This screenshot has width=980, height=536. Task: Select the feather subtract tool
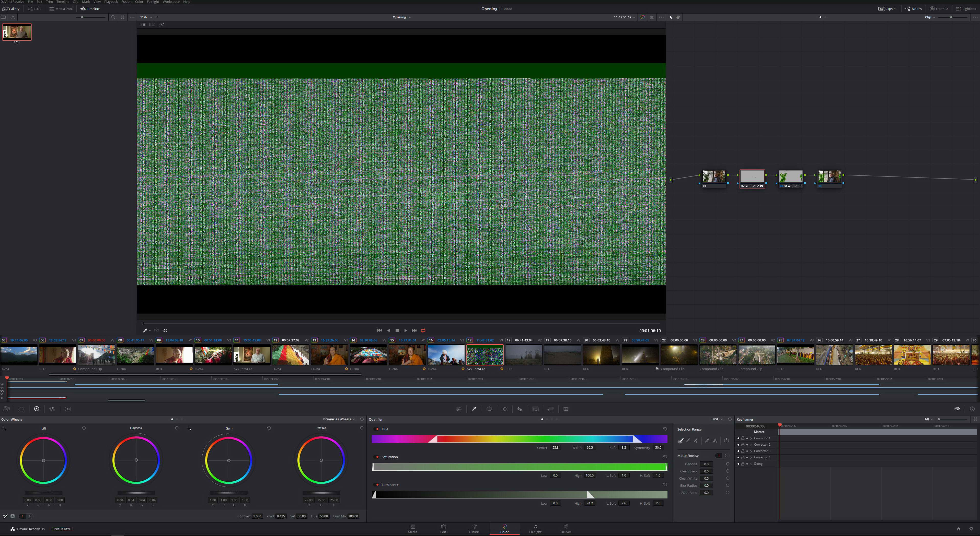pyautogui.click(x=707, y=440)
